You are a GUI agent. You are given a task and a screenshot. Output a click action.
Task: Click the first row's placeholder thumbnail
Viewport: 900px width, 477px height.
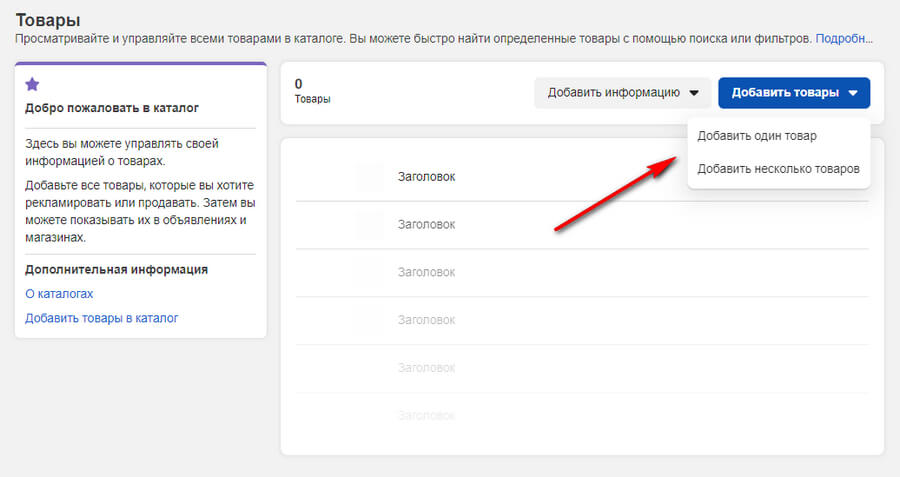[370, 177]
